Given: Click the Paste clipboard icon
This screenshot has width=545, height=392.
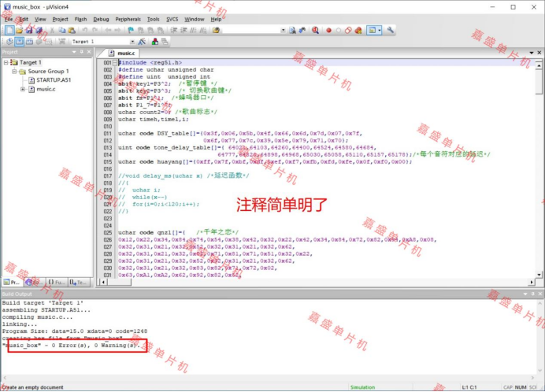Looking at the screenshot, I should click(x=72, y=31).
